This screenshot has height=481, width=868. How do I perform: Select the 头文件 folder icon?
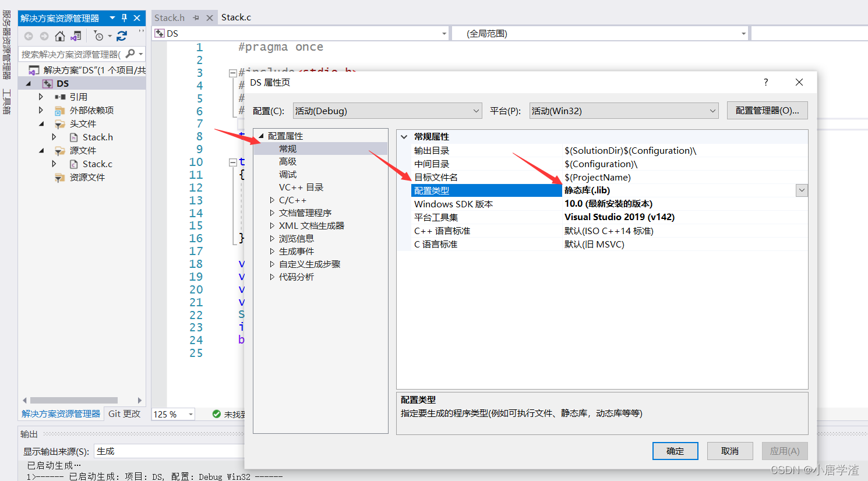pyautogui.click(x=59, y=124)
